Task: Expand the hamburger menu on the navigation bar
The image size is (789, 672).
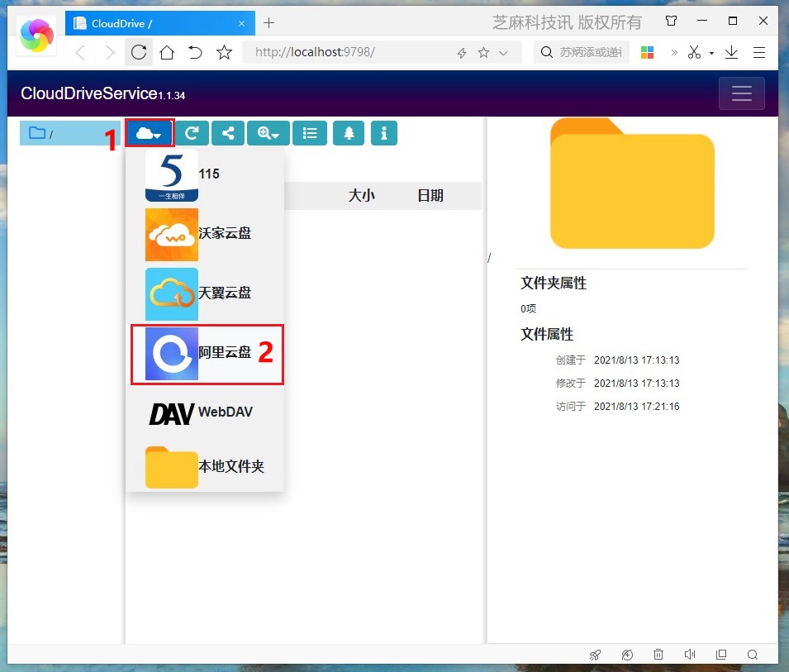Action: pos(741,93)
